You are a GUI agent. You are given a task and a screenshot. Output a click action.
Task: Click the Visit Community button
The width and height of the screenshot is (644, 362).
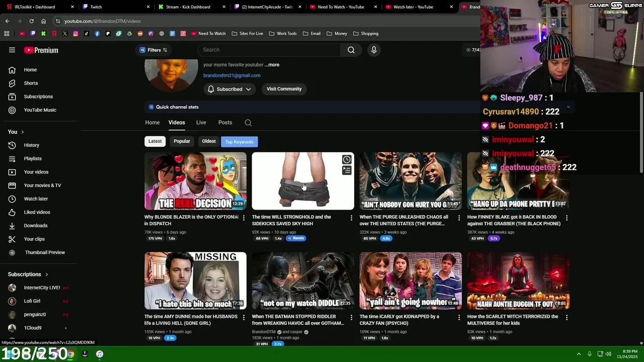[x=284, y=89]
